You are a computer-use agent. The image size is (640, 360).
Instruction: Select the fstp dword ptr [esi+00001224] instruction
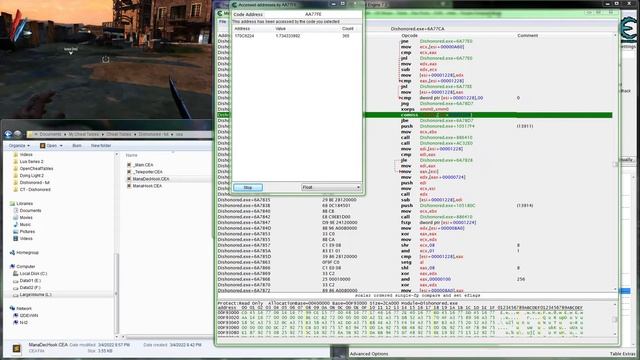(x=439, y=222)
